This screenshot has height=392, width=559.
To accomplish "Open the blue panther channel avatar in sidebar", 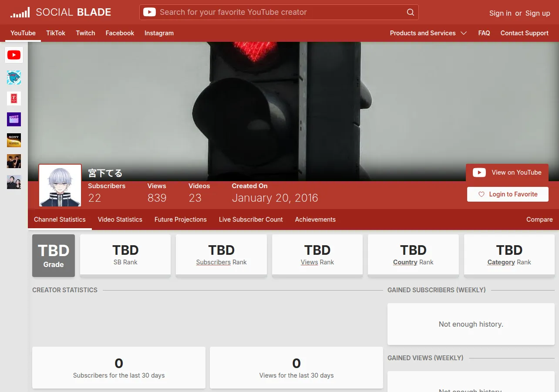I will [14, 78].
